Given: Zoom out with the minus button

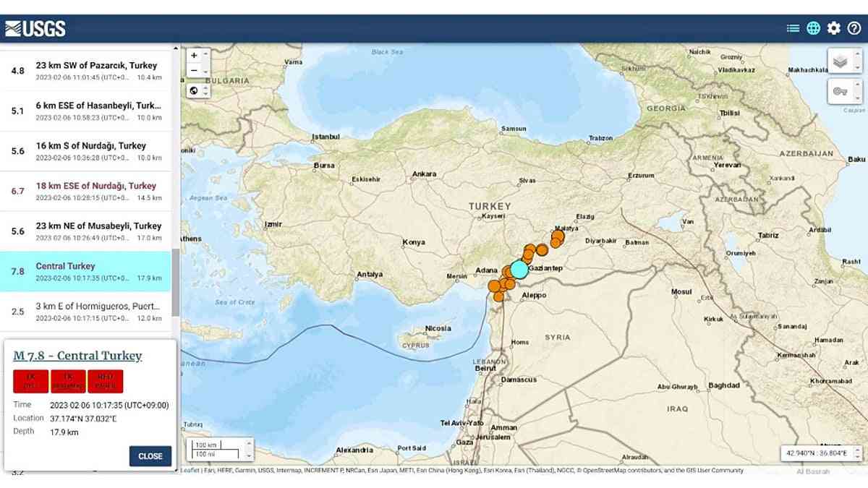Looking at the screenshot, I should 194,70.
